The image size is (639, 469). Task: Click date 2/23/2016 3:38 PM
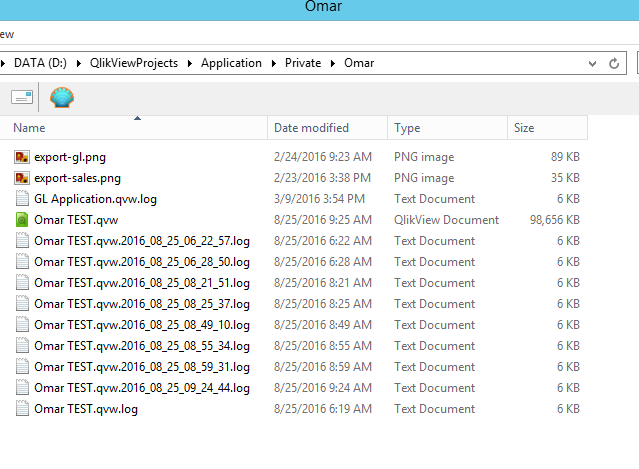tap(322, 178)
